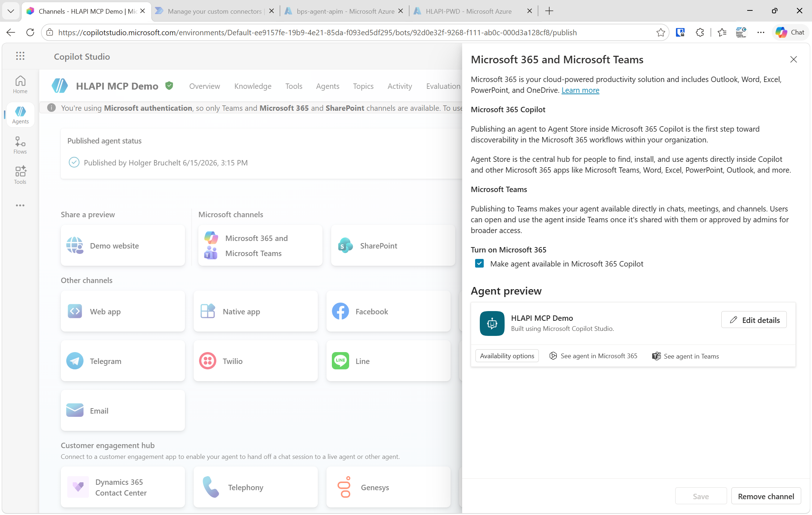The height and width of the screenshot is (515, 812).
Task: Open the SharePoint channel card
Action: [x=393, y=246]
